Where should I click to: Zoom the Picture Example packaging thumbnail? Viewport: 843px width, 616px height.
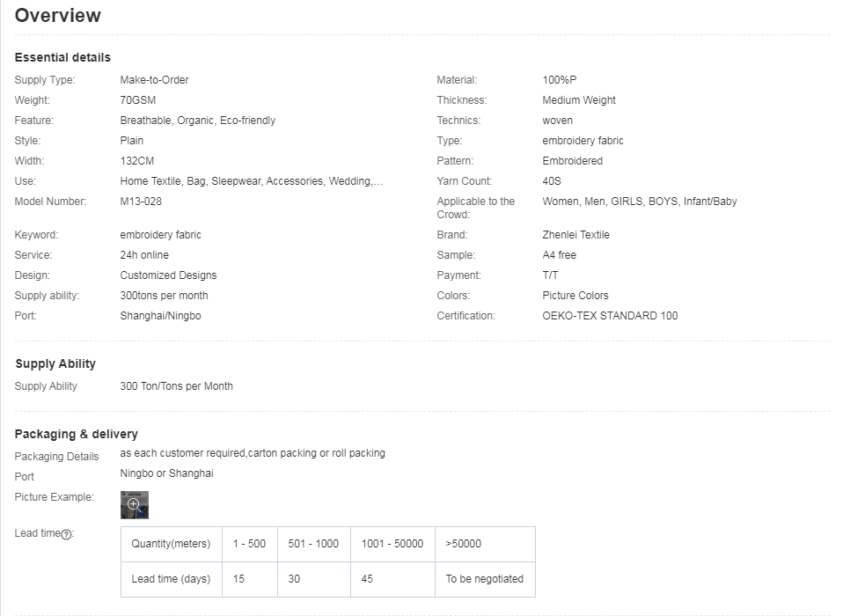tap(135, 505)
